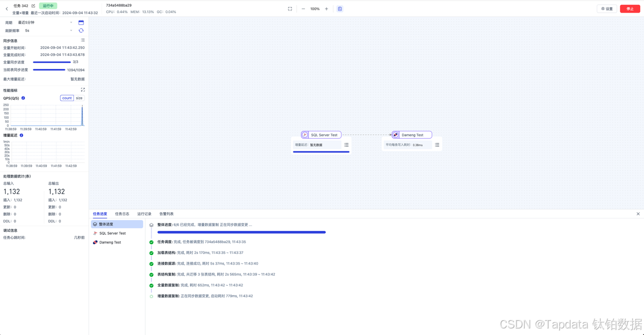Show info tooltip for 增量延迟 chart

pos(21,135)
